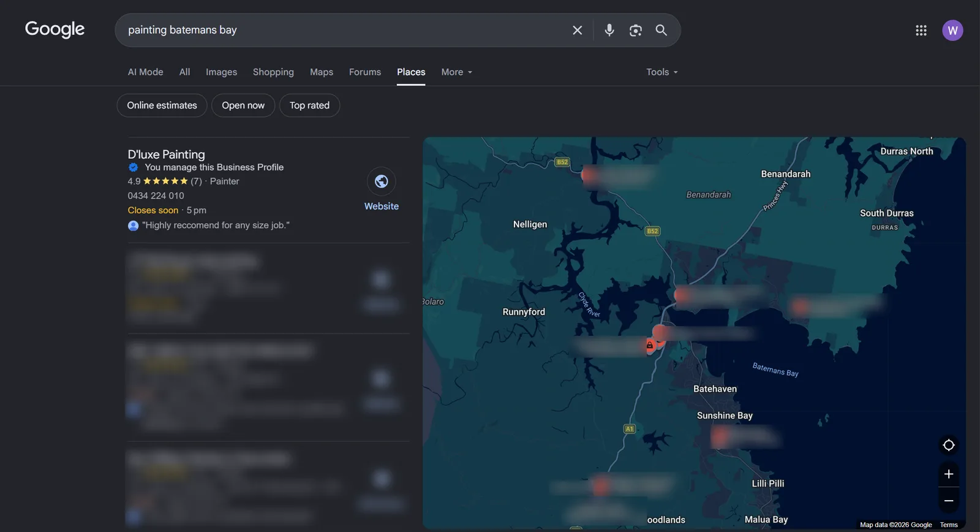Select the Places tab
This screenshot has height=532, width=980.
tap(411, 72)
